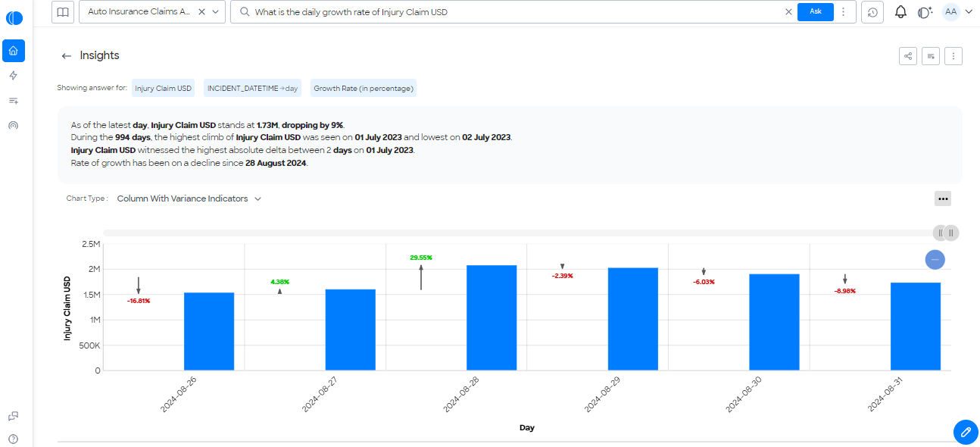Open the SpotIQ lightning icon in sidebar
The image size is (980, 447).
14,75
